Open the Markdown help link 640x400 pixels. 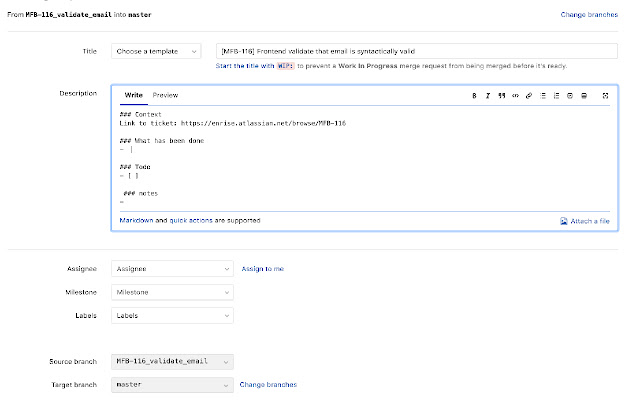pos(136,220)
